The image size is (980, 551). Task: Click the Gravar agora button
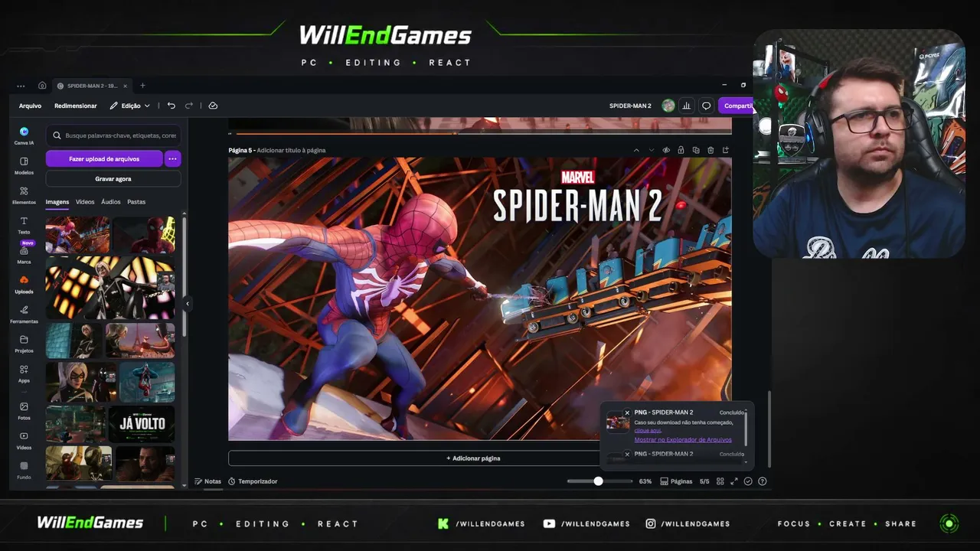pyautogui.click(x=113, y=178)
